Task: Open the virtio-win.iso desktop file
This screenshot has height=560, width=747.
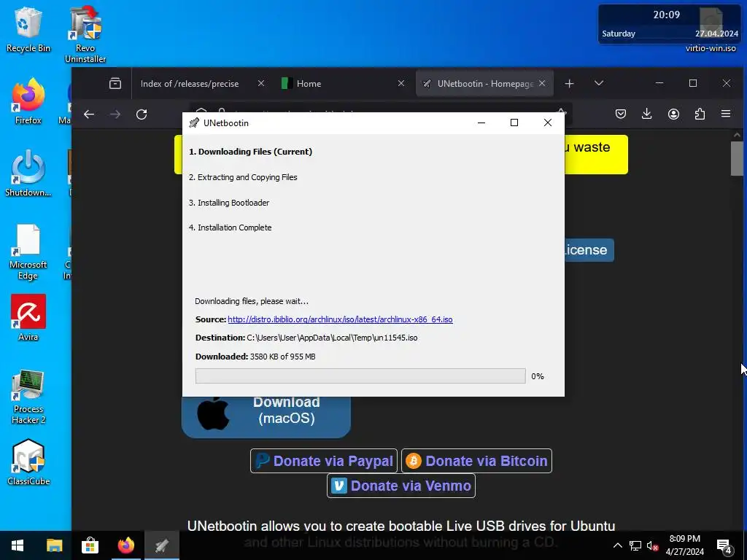Action: tap(711, 30)
